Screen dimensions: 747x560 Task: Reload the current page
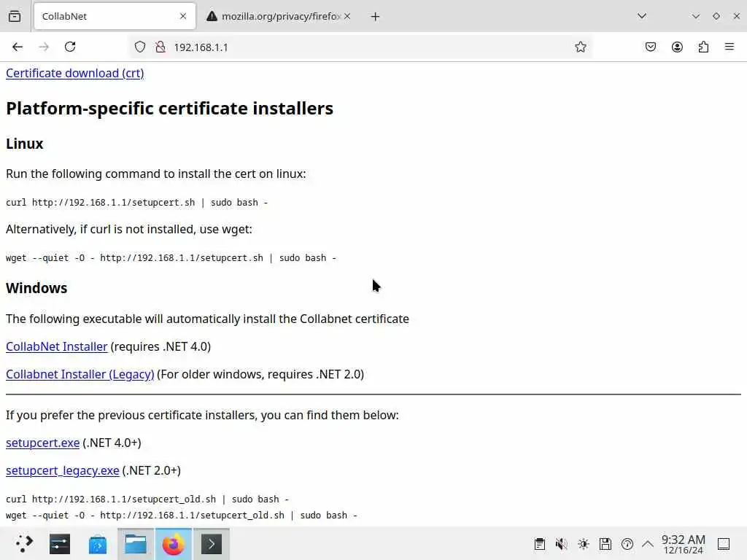pyautogui.click(x=70, y=47)
